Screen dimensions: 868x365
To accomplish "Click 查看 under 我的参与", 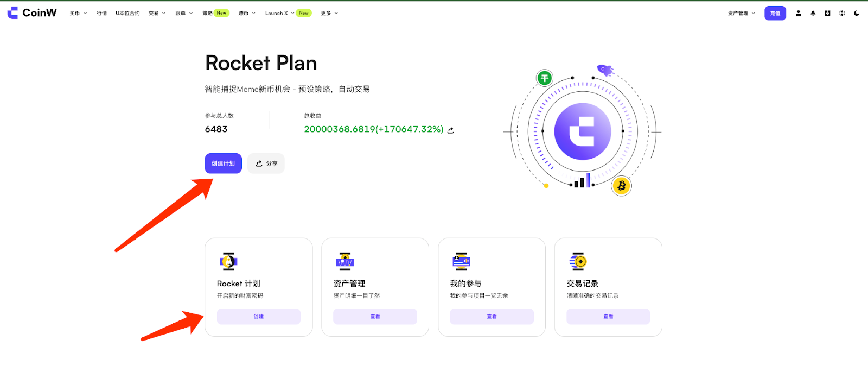I will 492,317.
